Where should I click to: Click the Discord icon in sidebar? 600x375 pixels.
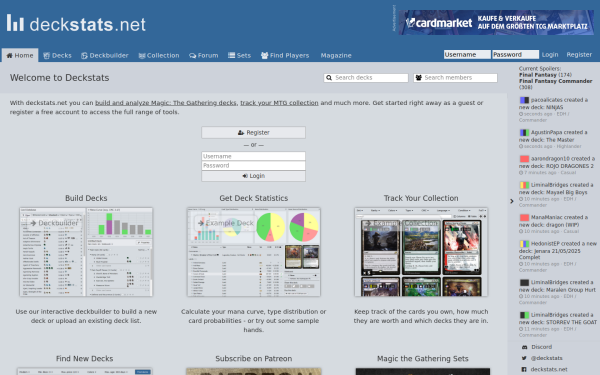524,347
